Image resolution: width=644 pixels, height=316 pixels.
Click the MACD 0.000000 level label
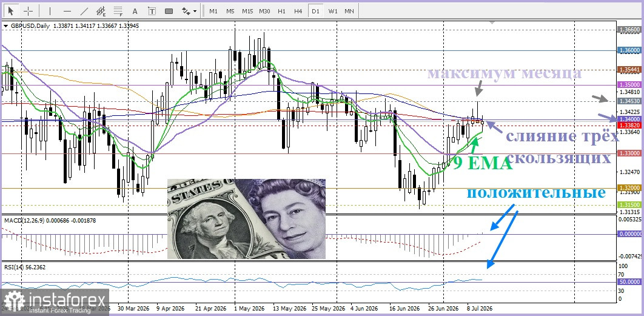tap(629, 234)
